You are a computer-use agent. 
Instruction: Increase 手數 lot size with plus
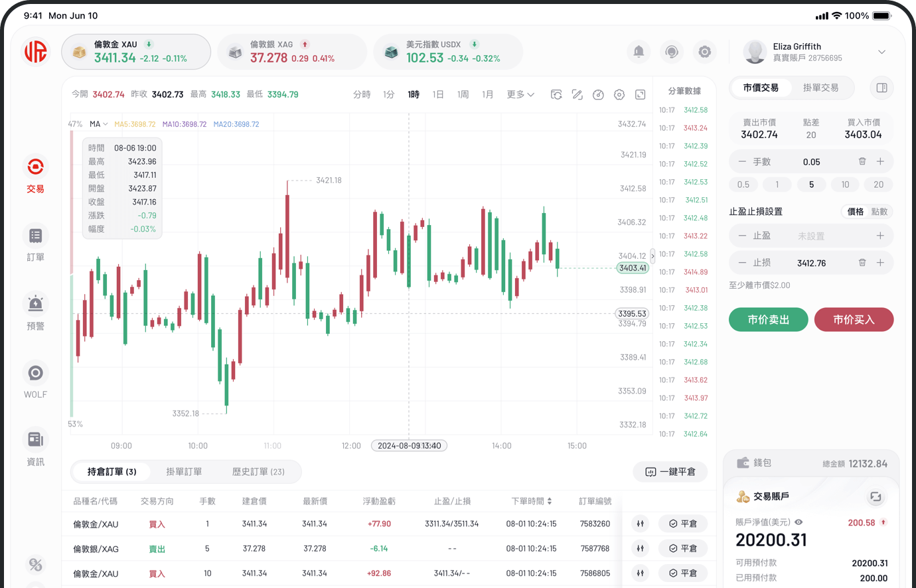pyautogui.click(x=880, y=161)
